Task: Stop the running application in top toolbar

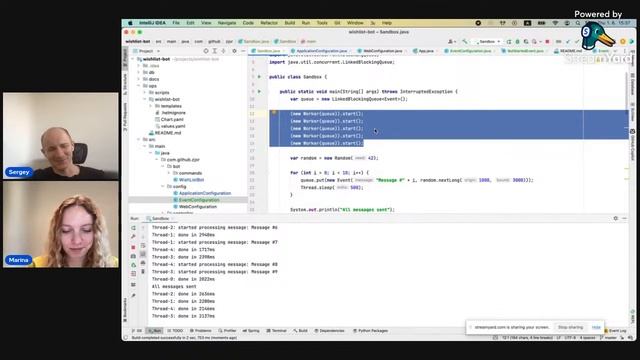Action: tap(547, 42)
